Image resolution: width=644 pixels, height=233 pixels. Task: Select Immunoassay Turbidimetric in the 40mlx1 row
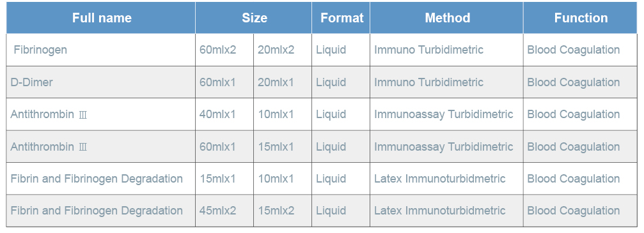tap(444, 114)
